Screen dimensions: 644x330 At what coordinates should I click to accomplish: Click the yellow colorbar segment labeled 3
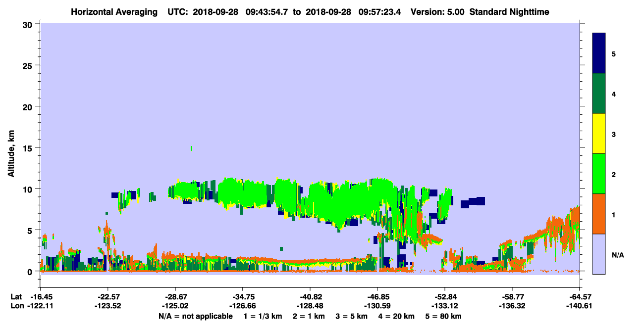point(599,134)
